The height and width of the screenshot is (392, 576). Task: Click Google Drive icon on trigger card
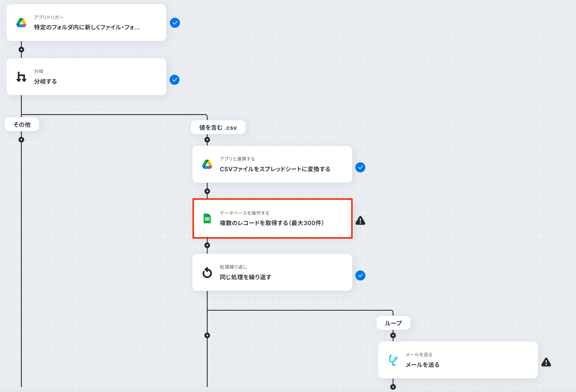(21, 23)
